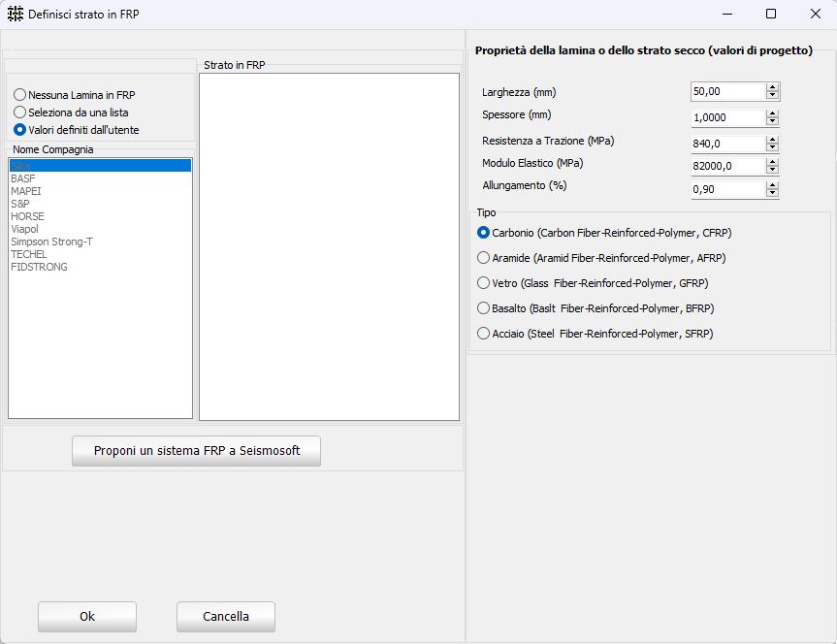
Task: Select TECHEL in company list
Action: 100,254
